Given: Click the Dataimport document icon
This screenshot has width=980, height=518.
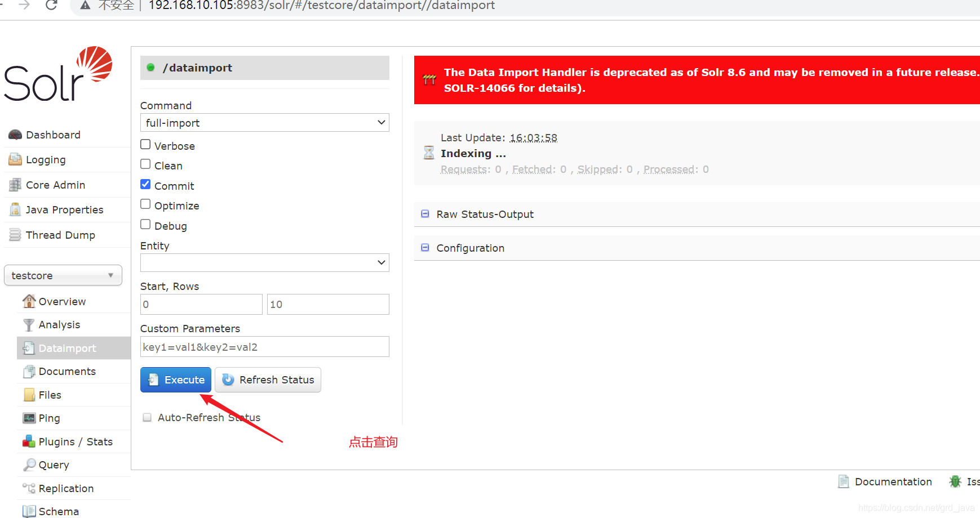Looking at the screenshot, I should (29, 349).
